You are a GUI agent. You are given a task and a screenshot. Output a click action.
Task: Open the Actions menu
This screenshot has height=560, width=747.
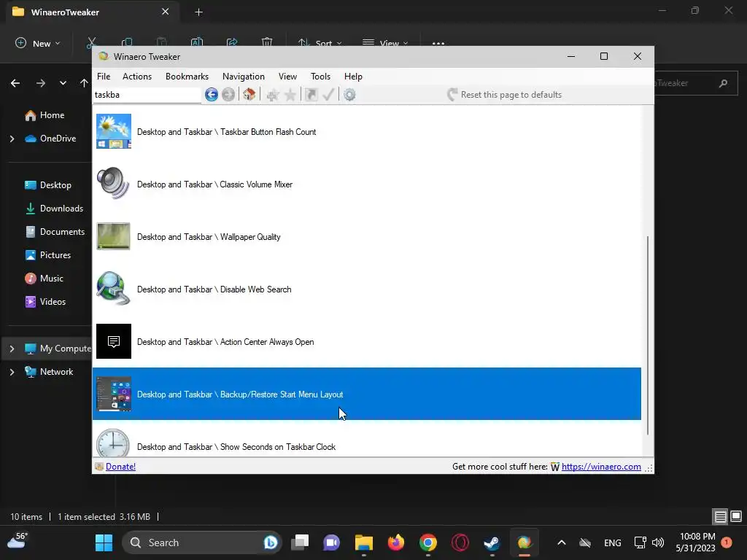137,77
